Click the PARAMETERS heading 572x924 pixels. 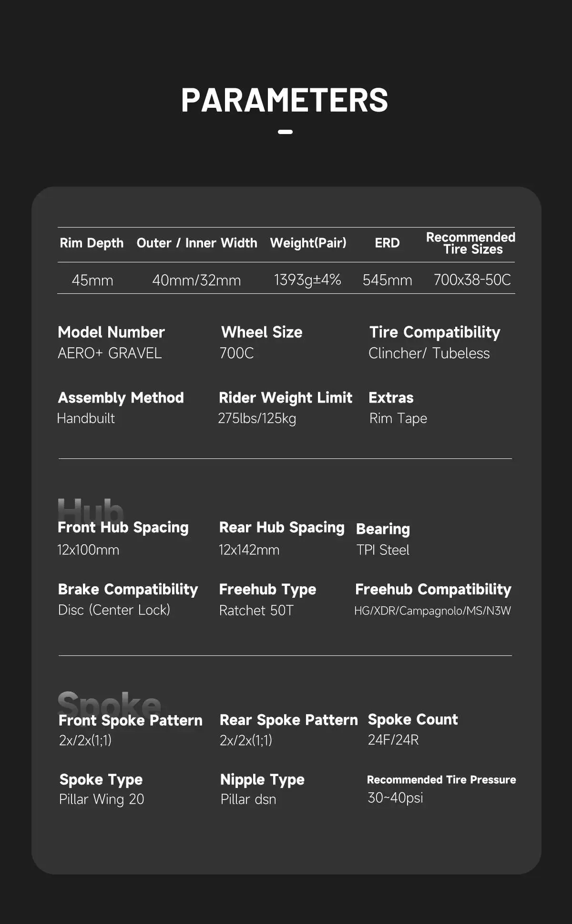[285, 100]
